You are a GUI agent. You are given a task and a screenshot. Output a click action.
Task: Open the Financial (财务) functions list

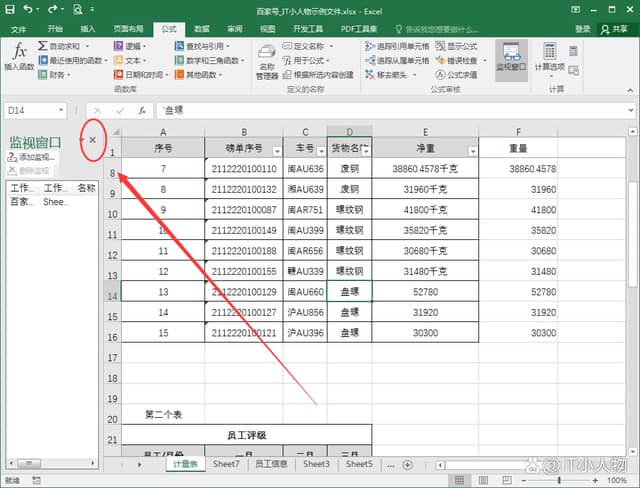[x=54, y=75]
